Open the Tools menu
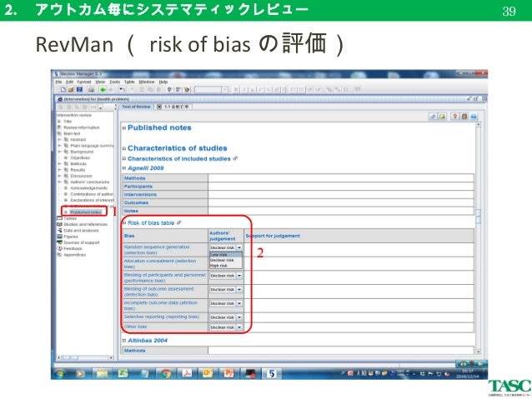The width and height of the screenshot is (532, 399). pos(115,82)
